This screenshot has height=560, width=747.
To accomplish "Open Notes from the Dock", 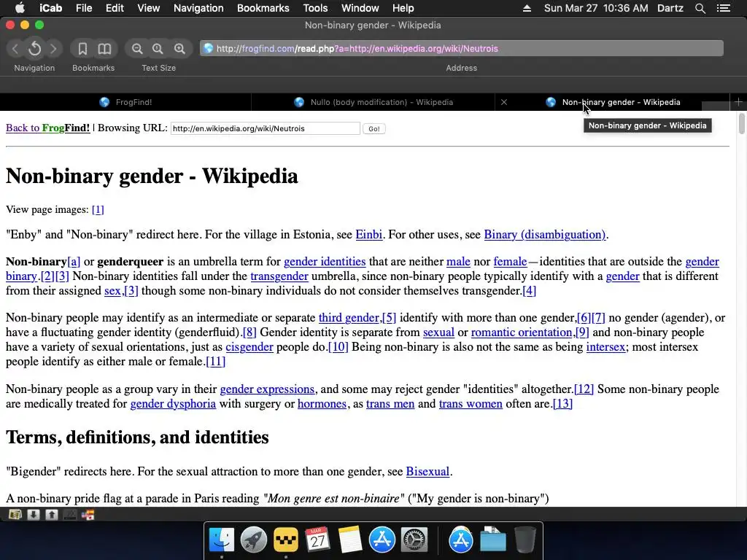I will [x=349, y=540].
